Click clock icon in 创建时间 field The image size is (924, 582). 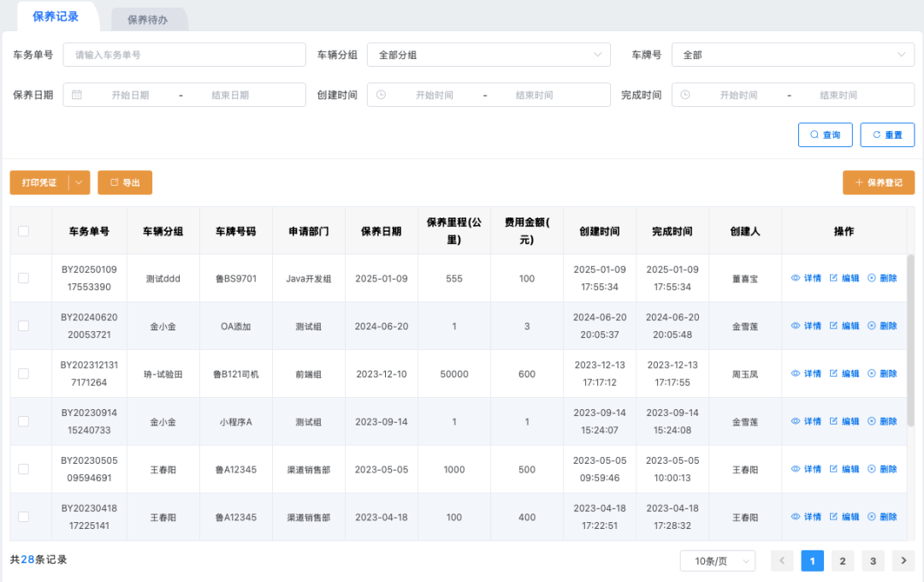point(382,95)
